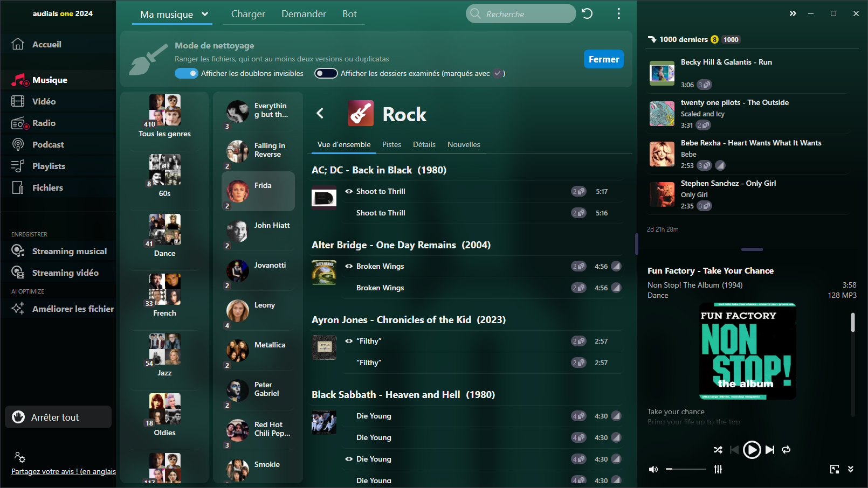This screenshot has width=868, height=488.
Task: Open the Détails tab
Action: 424,144
